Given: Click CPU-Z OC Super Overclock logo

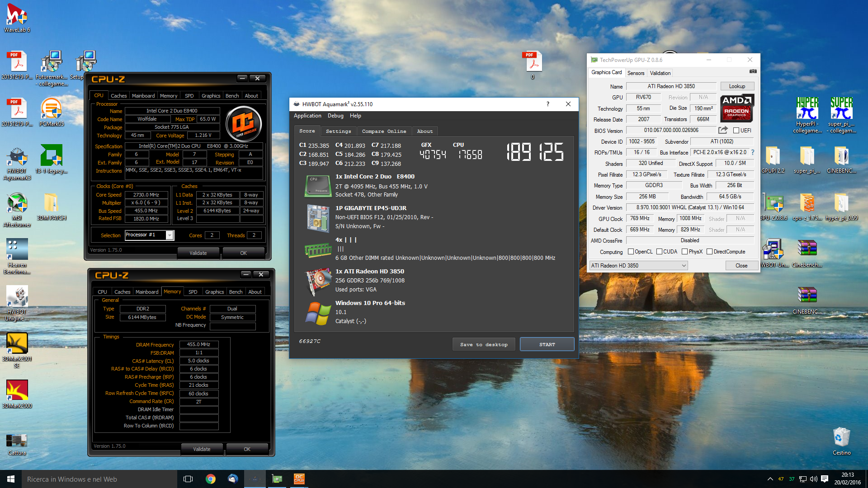Looking at the screenshot, I should (x=243, y=123).
